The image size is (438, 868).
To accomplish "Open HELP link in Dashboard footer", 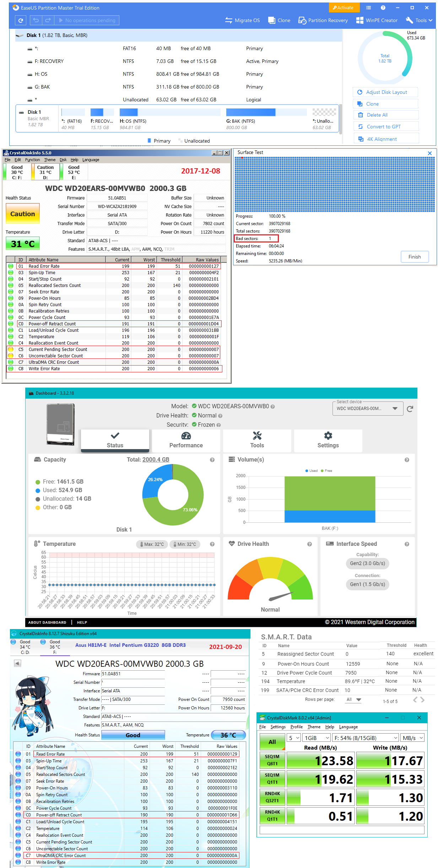I will coord(82,622).
